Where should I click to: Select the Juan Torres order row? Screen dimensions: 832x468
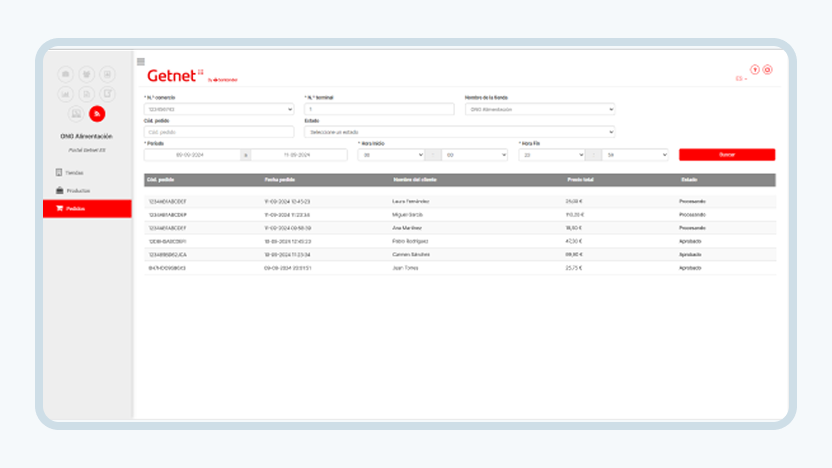point(460,268)
